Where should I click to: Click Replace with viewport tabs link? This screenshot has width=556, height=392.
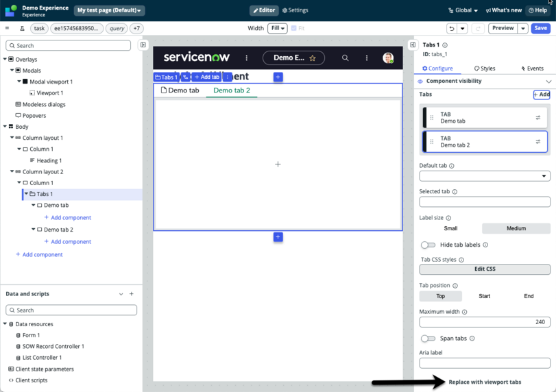(x=485, y=382)
